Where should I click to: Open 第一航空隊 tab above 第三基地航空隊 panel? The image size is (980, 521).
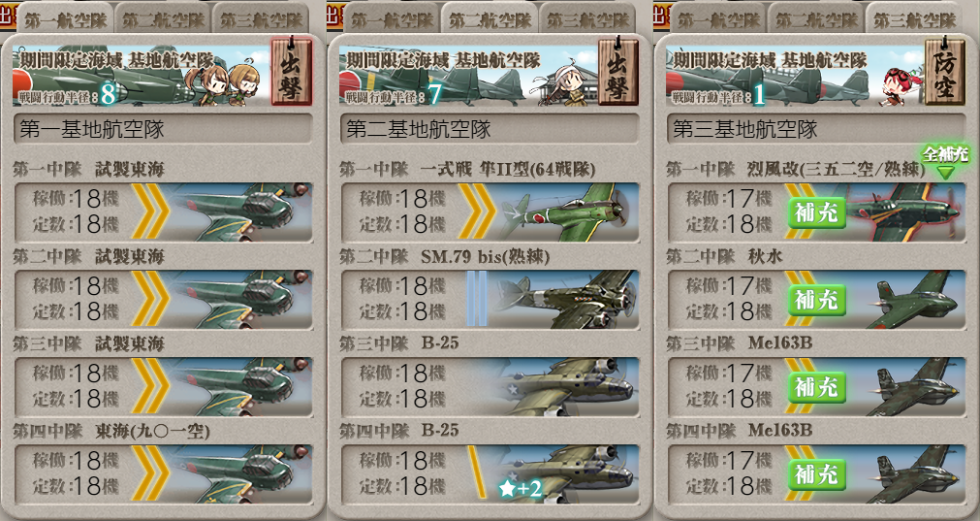click(x=718, y=20)
